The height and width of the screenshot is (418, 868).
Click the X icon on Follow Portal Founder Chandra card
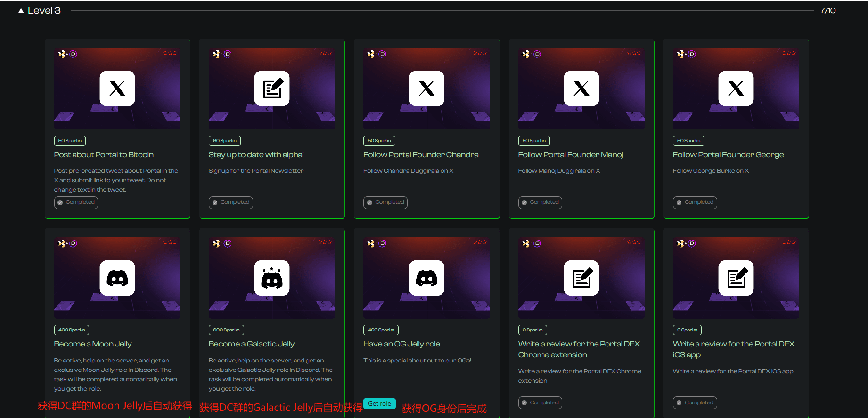(426, 88)
